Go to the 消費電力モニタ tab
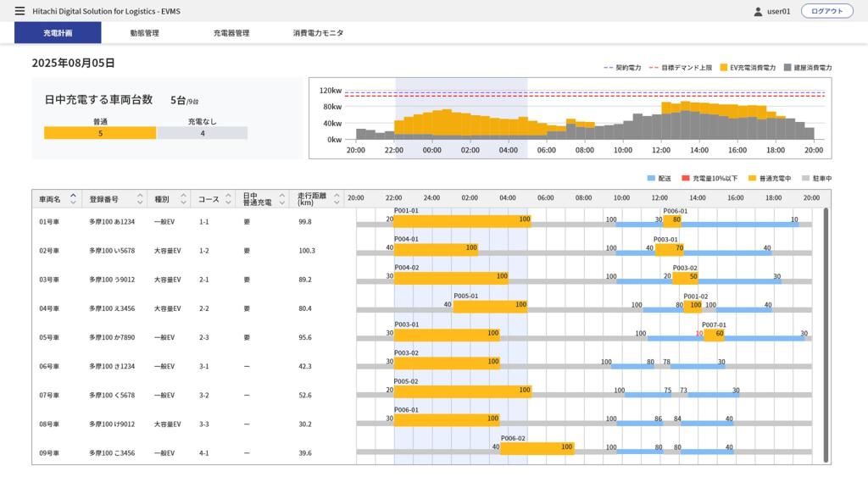This screenshot has width=868, height=488. pyautogui.click(x=318, y=33)
